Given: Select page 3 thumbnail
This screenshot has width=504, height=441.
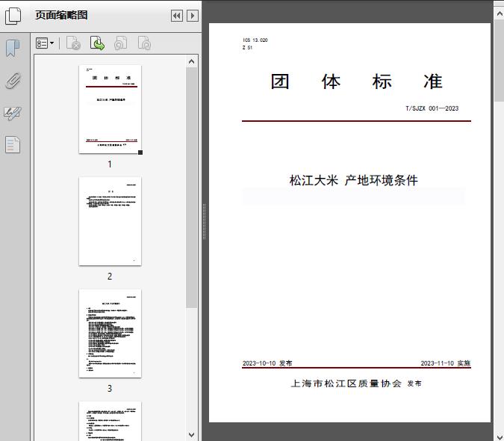Looking at the screenshot, I should [x=110, y=333].
